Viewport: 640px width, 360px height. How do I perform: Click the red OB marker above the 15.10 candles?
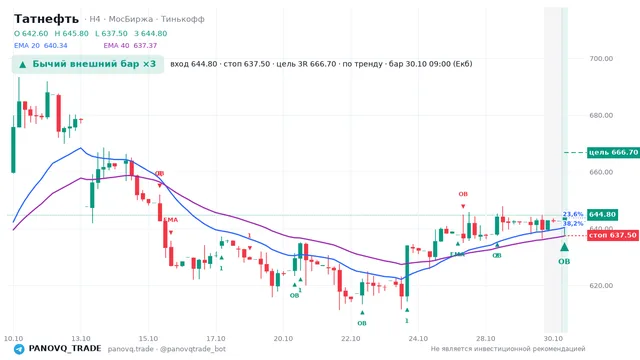point(159,173)
